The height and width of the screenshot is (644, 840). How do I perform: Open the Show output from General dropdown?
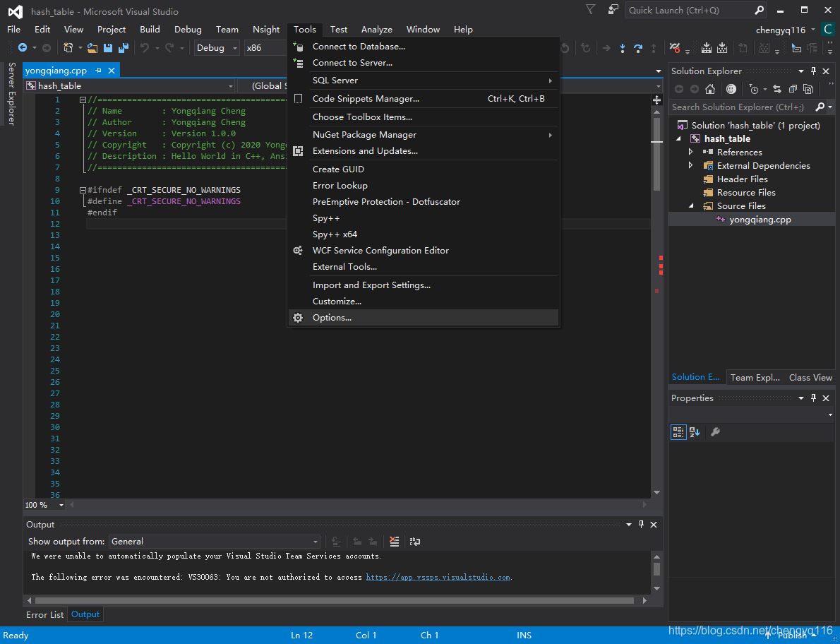215,541
